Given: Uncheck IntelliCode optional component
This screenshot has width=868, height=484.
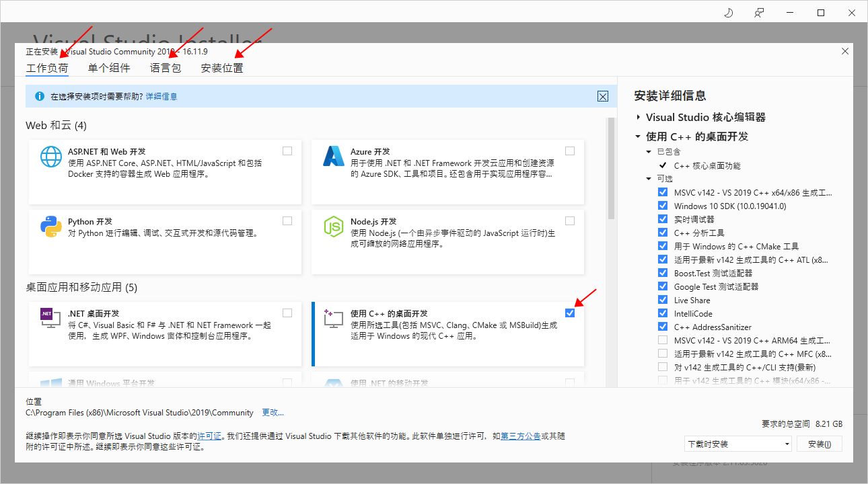Looking at the screenshot, I should point(663,313).
